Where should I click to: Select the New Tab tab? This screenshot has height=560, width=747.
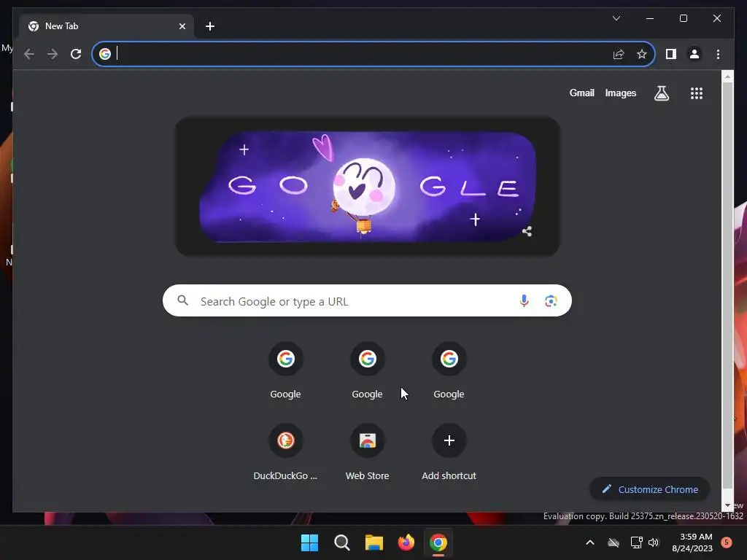(x=107, y=26)
